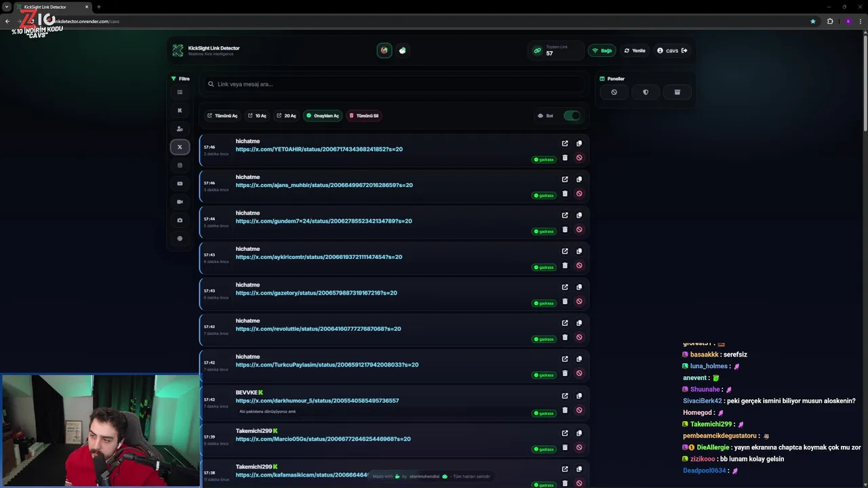Select the Instagram filter icon

(180, 165)
